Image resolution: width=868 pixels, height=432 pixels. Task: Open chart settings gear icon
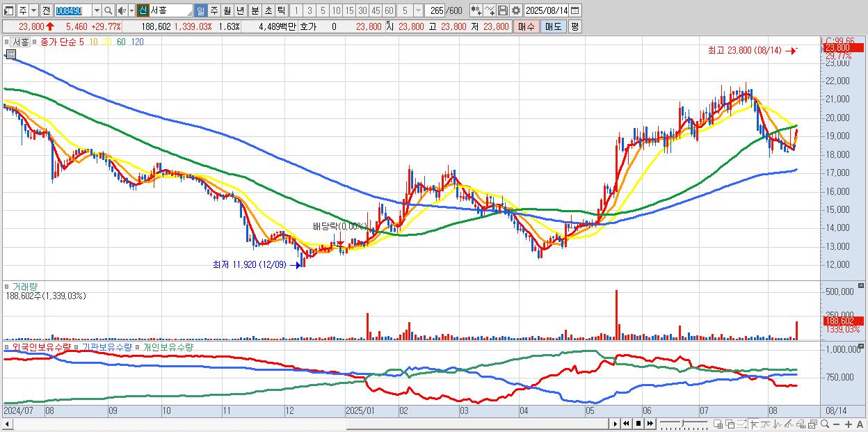point(516,10)
